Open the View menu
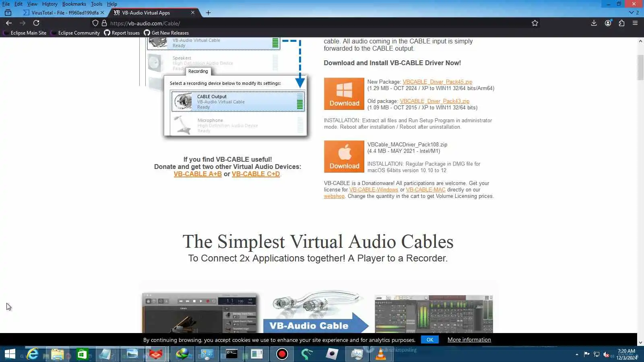The width and height of the screenshot is (644, 362). (x=32, y=4)
